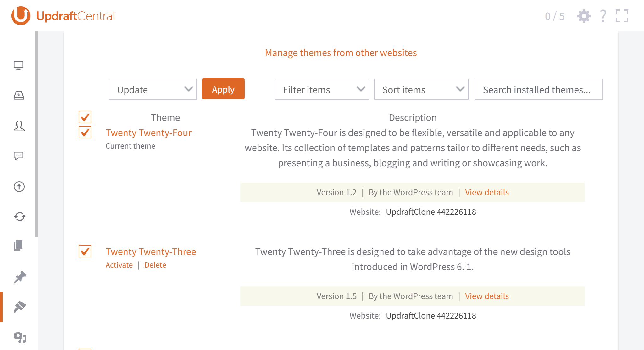Open the Backups drive icon in sidebar
The width and height of the screenshot is (644, 350).
pyautogui.click(x=19, y=95)
